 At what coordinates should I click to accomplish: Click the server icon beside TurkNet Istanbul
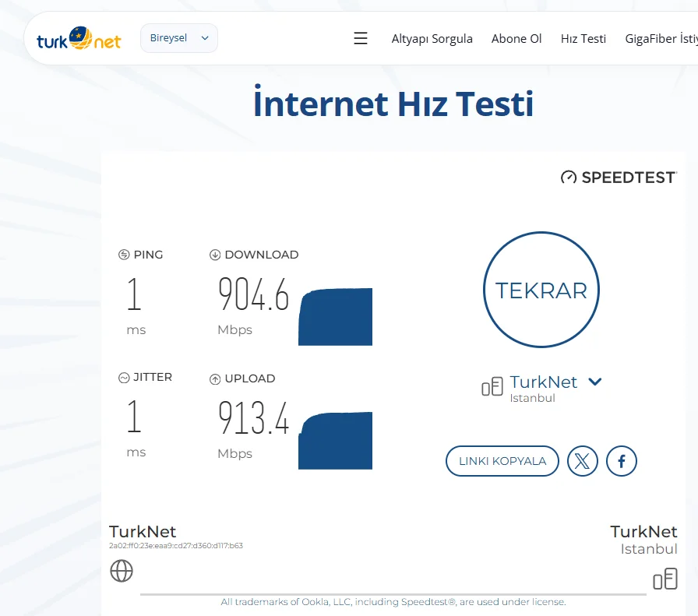coord(492,386)
